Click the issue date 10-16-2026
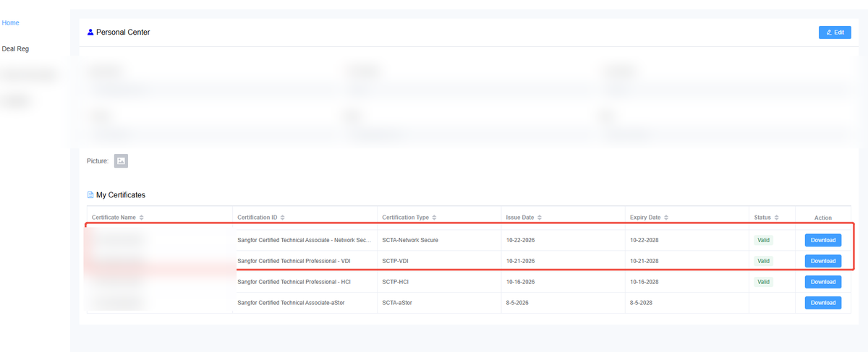Viewport: 868px width, 352px height. [520, 282]
